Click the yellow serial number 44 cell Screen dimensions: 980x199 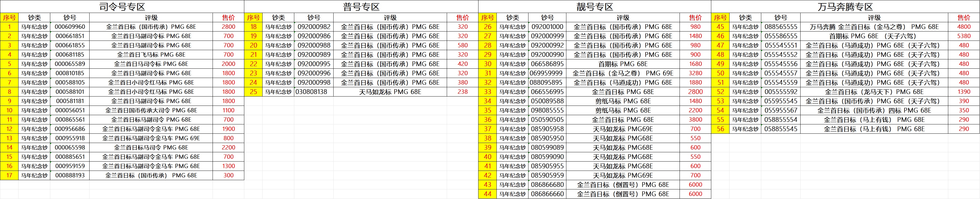[x=487, y=194]
